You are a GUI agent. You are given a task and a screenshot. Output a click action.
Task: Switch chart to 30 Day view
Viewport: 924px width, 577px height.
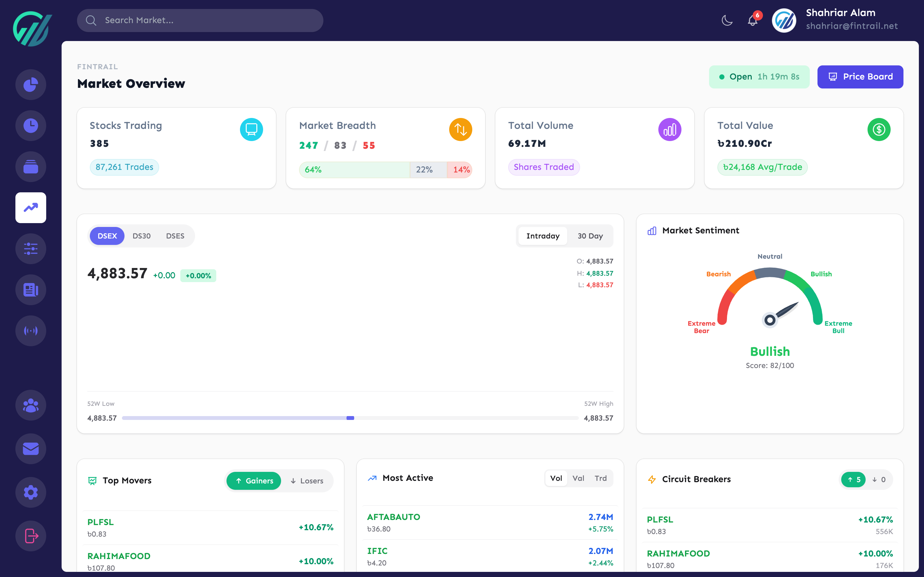coord(590,236)
